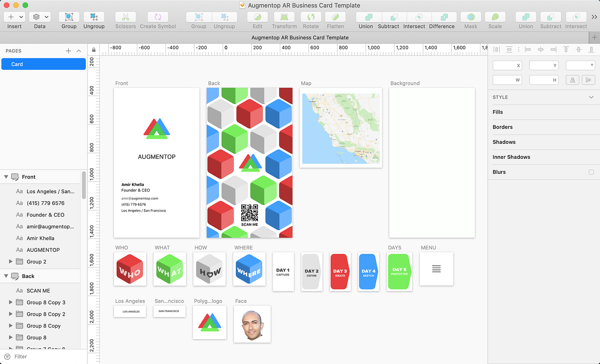Screen dimensions: 600x364
Task: Click the align top edges icon
Action: pos(566,50)
